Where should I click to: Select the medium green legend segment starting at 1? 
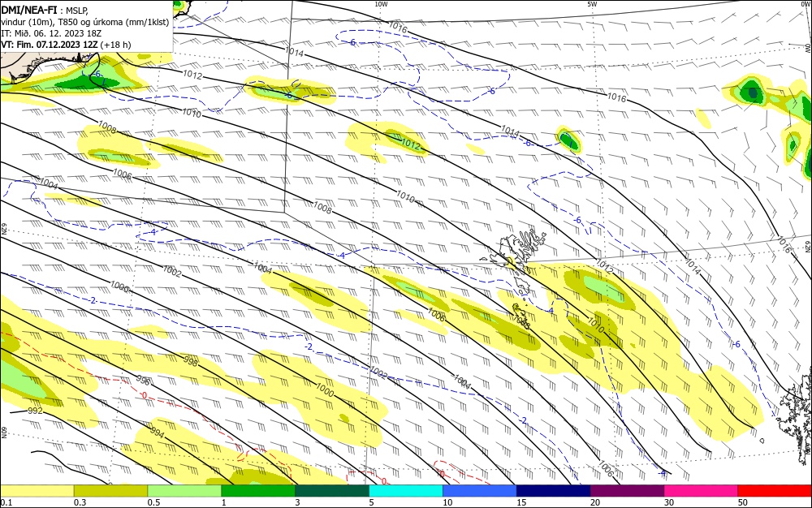[258, 491]
